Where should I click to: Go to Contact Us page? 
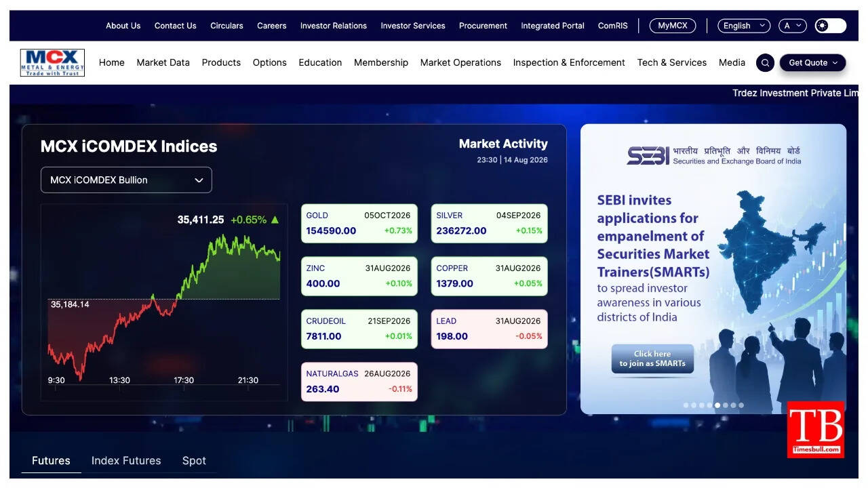(x=176, y=26)
